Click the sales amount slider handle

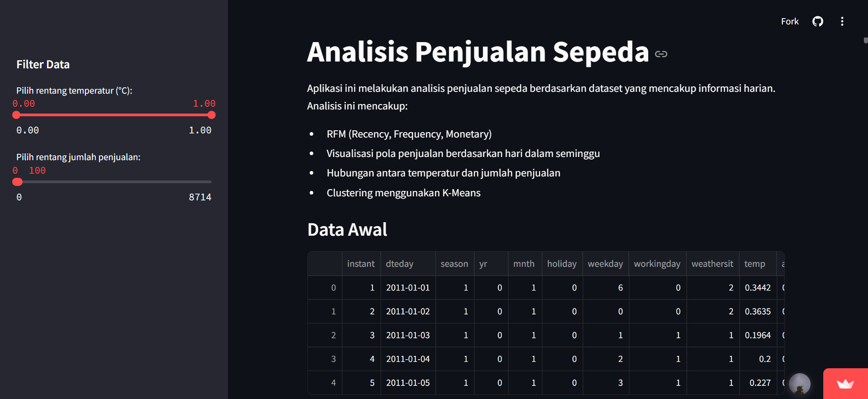[x=17, y=182]
